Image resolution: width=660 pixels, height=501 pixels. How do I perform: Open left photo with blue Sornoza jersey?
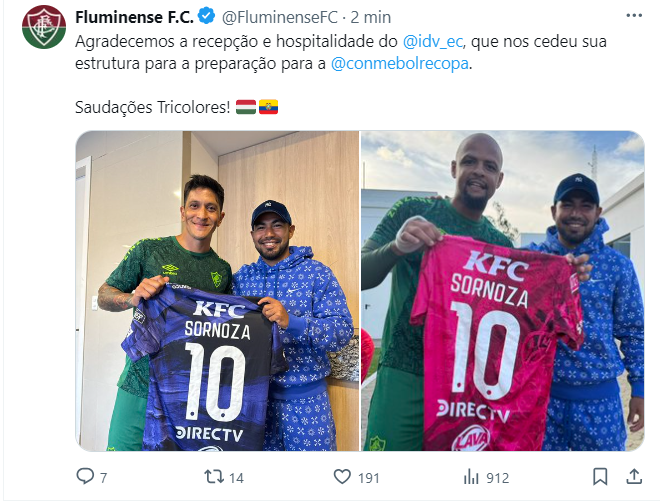(217, 291)
